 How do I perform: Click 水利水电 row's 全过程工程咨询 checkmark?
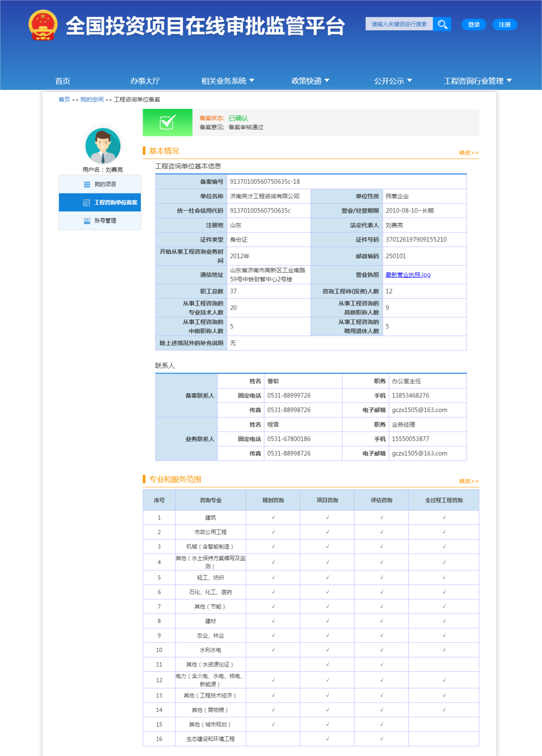[x=444, y=650]
